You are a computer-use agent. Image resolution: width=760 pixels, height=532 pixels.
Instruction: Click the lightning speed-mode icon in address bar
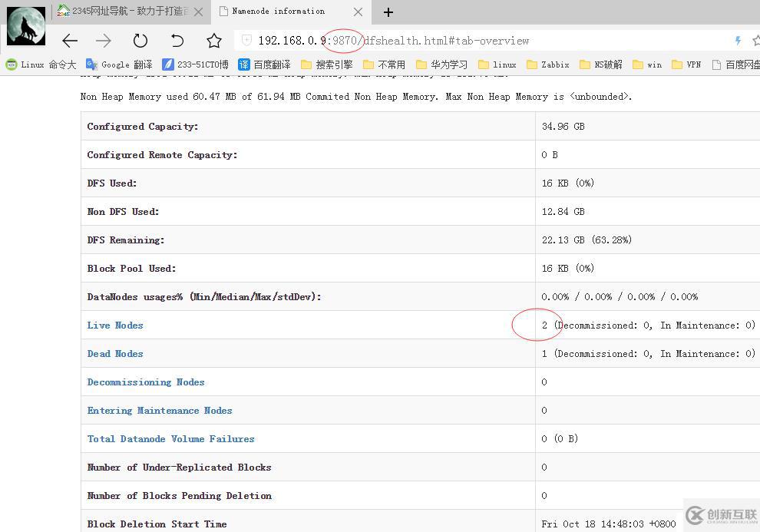point(738,41)
